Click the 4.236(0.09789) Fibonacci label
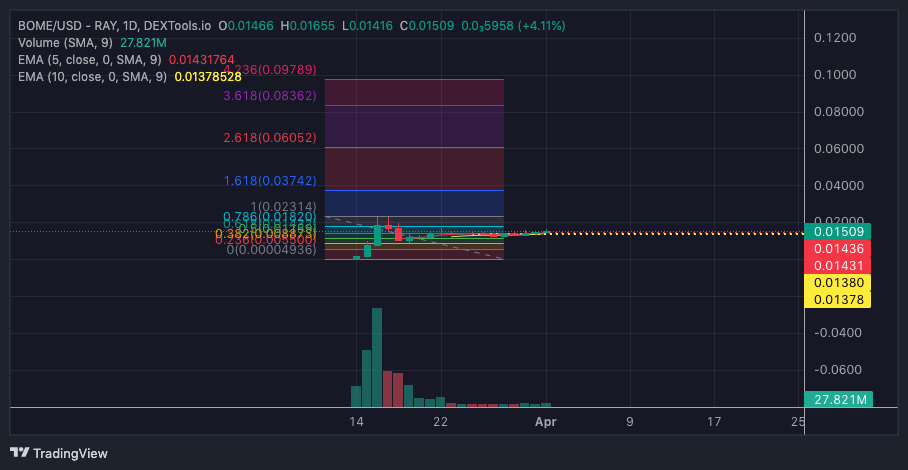The width and height of the screenshot is (908, 470). tap(270, 70)
